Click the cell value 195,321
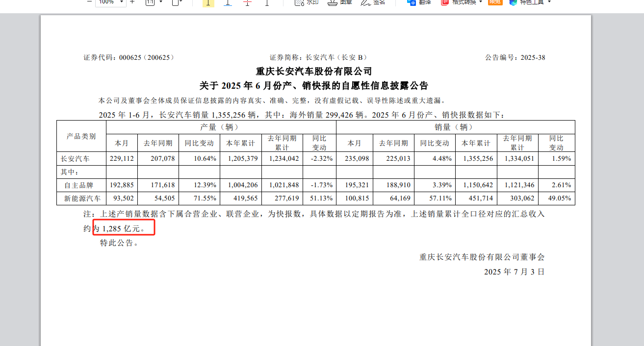This screenshot has height=346, width=644. pyautogui.click(x=356, y=185)
